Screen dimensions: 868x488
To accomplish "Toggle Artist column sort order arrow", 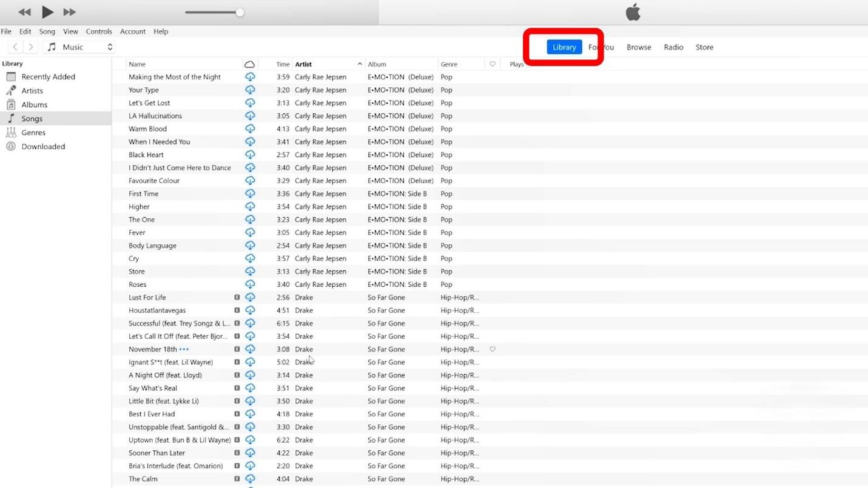I will (x=360, y=64).
